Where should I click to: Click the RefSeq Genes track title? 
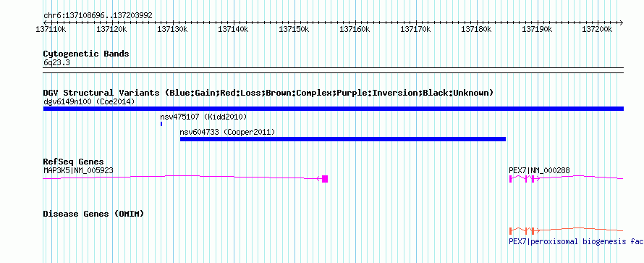pyautogui.click(x=74, y=162)
